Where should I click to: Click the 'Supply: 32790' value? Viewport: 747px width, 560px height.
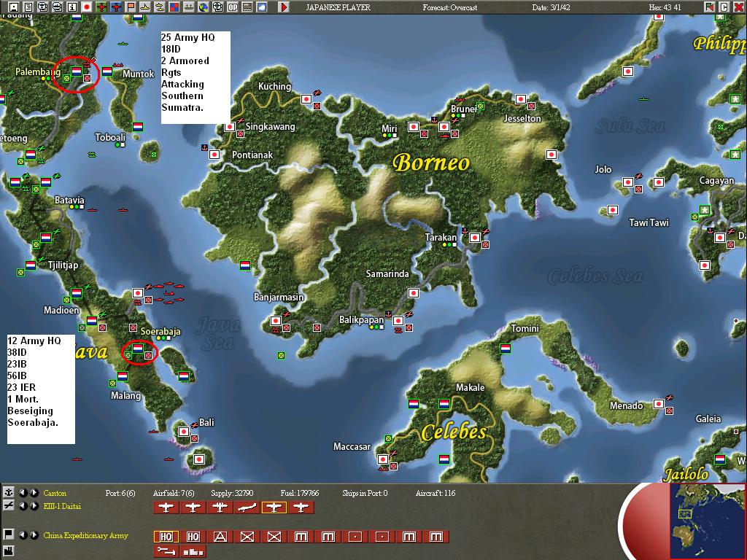(232, 493)
